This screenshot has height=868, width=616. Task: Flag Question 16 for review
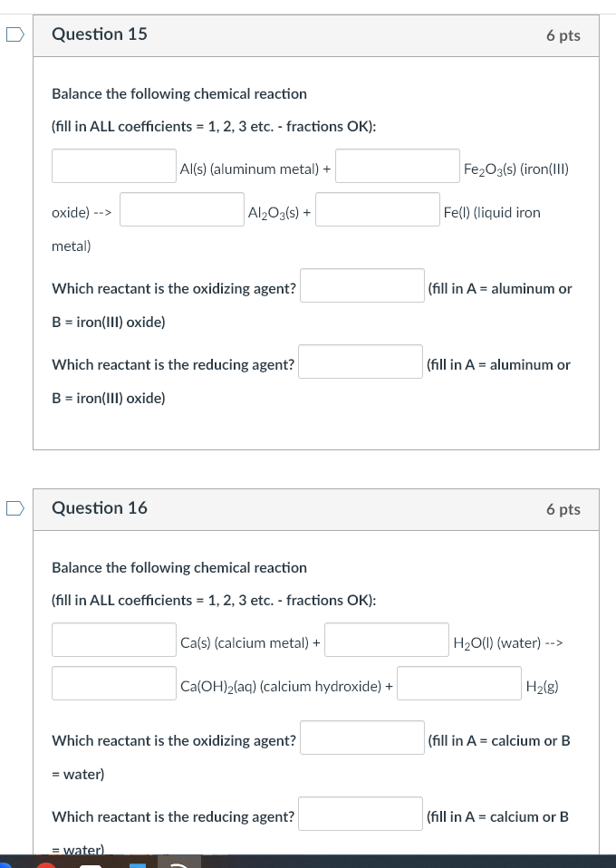point(14,509)
